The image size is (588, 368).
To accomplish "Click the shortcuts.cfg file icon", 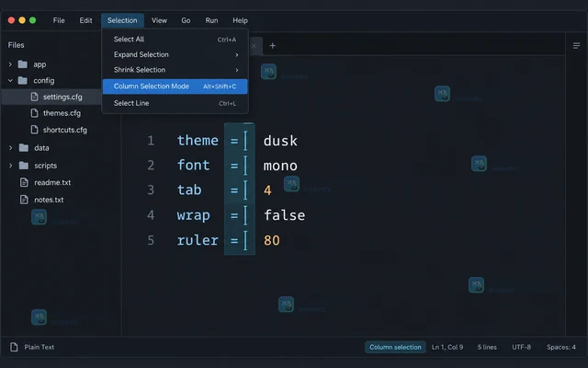I will 35,130.
